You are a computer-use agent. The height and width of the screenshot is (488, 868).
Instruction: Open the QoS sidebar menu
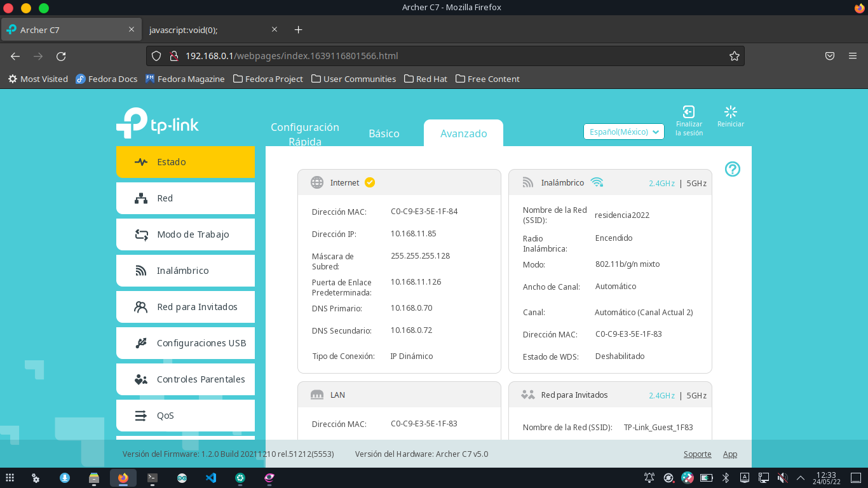(x=186, y=416)
